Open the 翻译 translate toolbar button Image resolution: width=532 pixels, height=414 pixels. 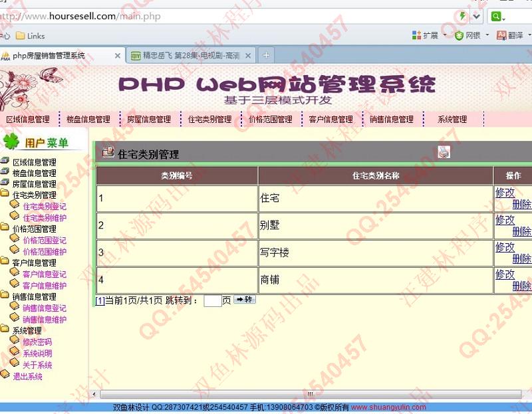click(x=510, y=35)
